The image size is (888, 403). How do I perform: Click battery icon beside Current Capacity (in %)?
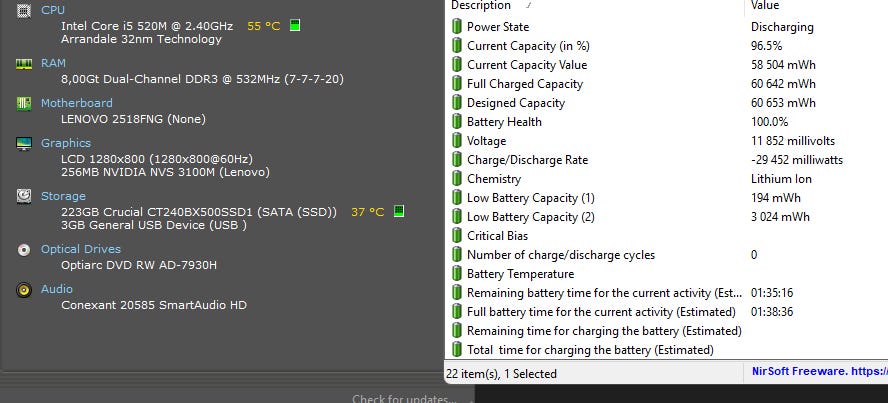[456, 46]
